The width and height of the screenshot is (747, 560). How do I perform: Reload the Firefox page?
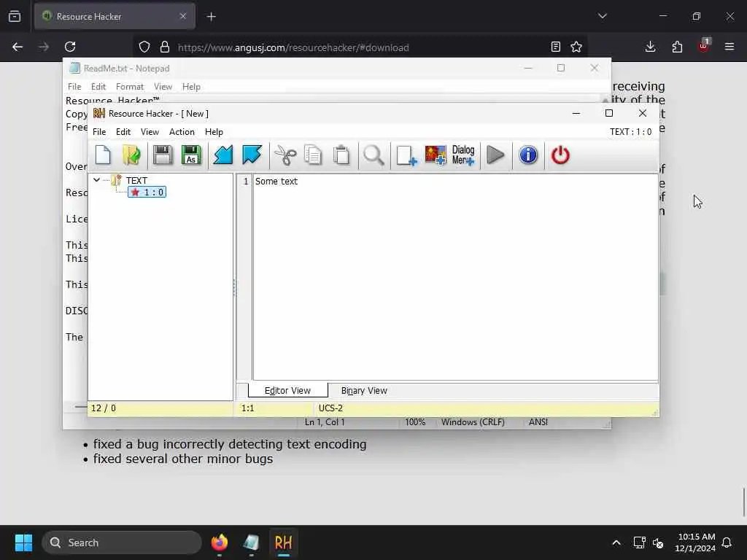[70, 47]
